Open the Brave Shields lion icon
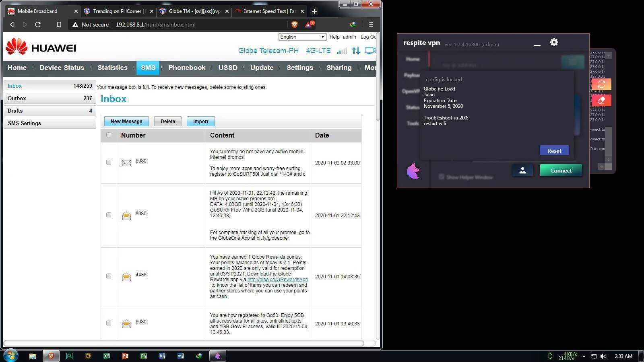This screenshot has height=362, width=644. [x=294, y=25]
